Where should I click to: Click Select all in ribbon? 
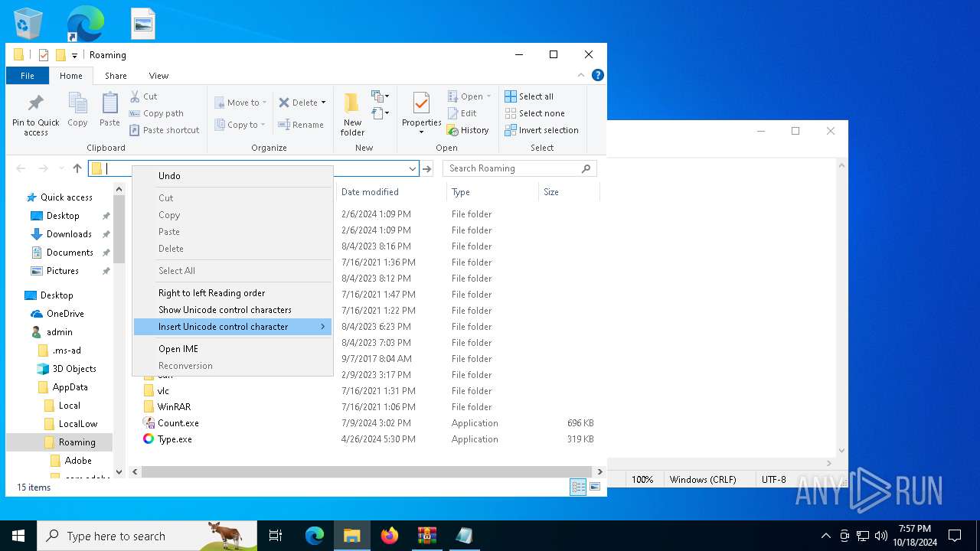pos(529,96)
